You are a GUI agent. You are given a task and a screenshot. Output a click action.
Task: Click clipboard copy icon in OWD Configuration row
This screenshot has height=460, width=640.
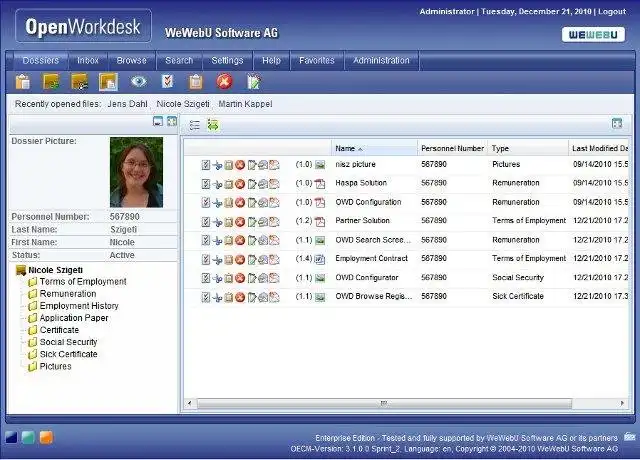pyautogui.click(x=229, y=202)
